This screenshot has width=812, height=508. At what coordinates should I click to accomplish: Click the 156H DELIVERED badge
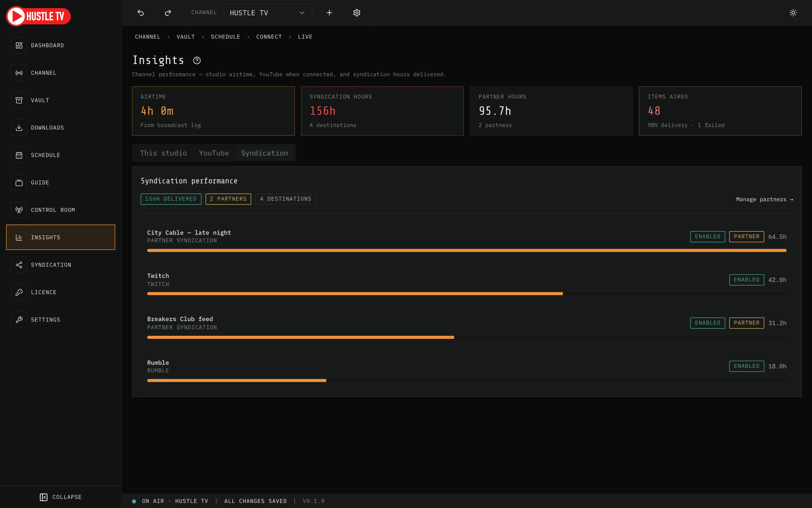point(171,199)
